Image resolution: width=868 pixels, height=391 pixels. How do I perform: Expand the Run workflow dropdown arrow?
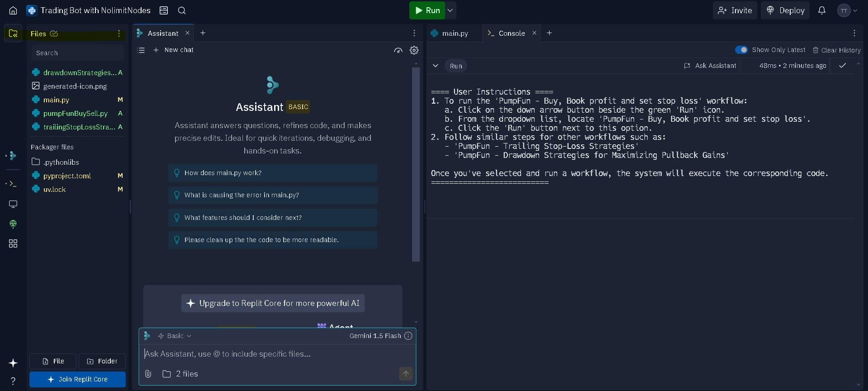[451, 10]
